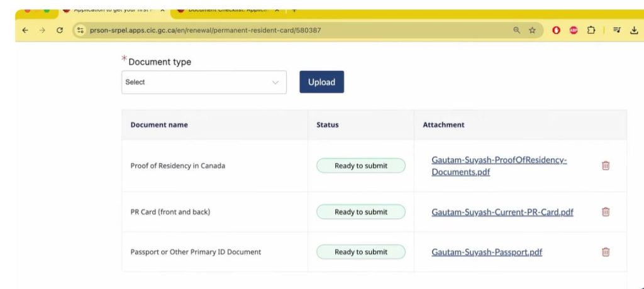Click the Document type field label
644x289 pixels.
[x=160, y=62]
